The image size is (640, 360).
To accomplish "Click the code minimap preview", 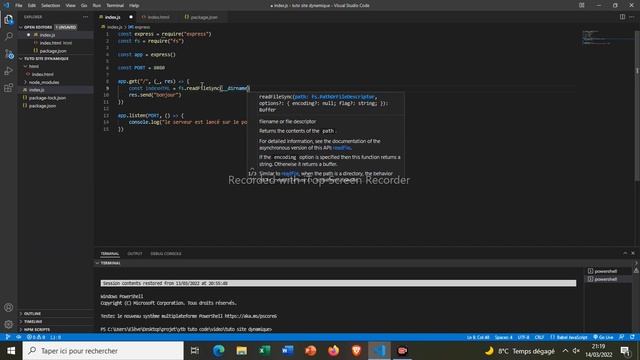I will pos(607,37).
